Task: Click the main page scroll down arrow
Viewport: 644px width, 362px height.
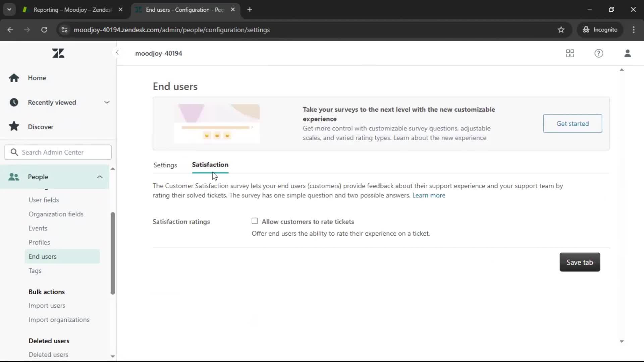Action: [x=622, y=342]
